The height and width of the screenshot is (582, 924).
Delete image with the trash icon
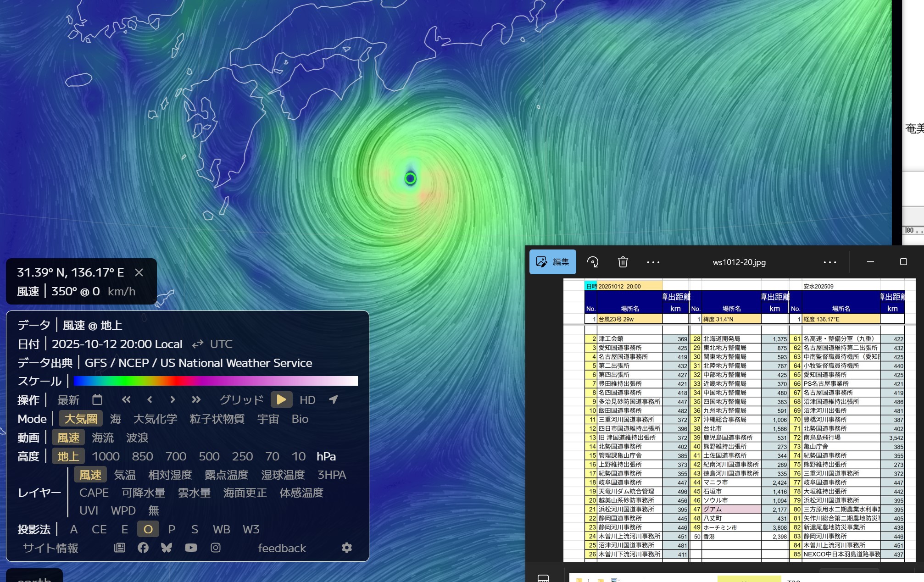tap(623, 262)
